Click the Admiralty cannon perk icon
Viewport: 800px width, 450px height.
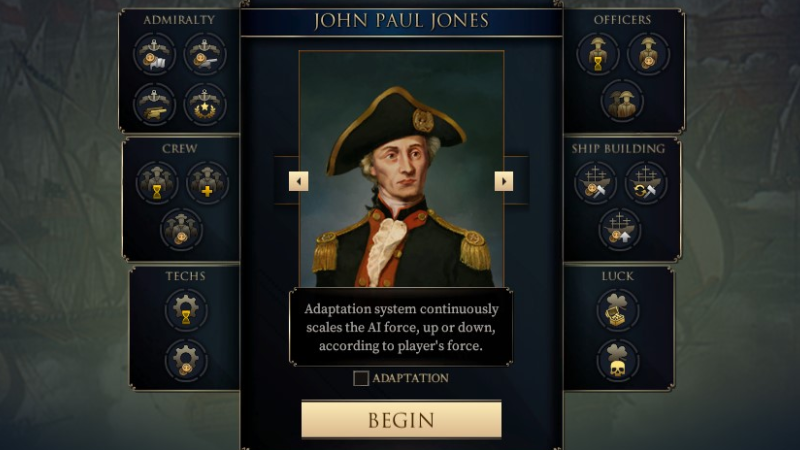(155, 104)
